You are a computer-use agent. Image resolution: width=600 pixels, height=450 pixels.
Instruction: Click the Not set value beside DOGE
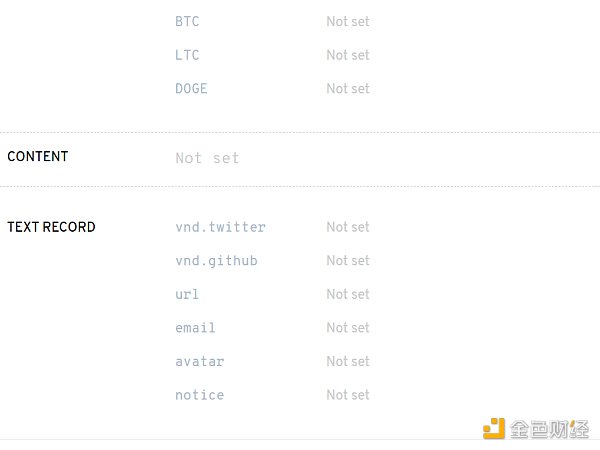coord(347,88)
